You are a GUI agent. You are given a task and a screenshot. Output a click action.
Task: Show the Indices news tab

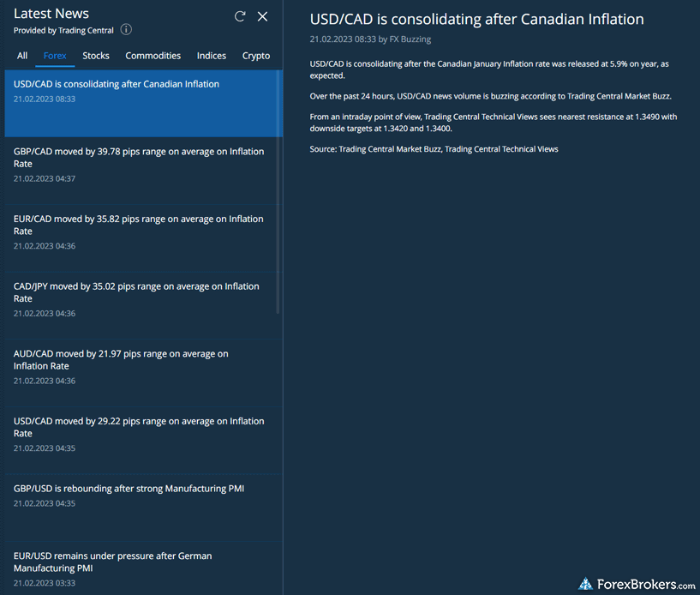click(x=212, y=56)
